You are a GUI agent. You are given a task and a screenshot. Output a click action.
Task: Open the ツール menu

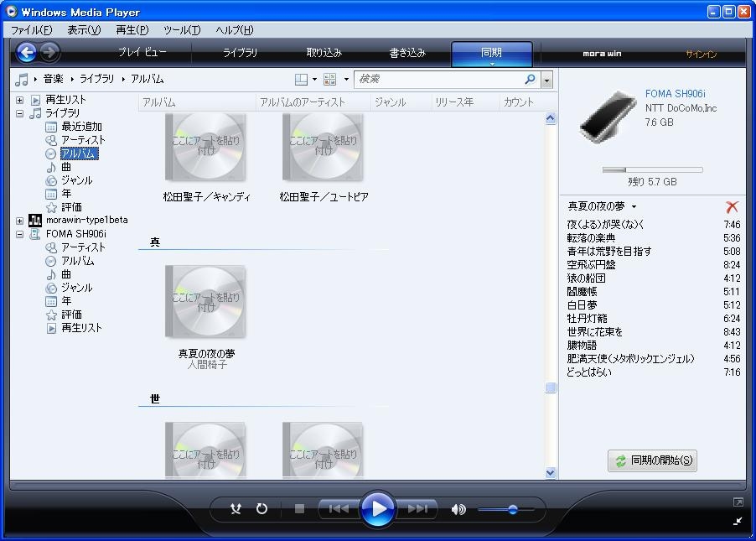tap(182, 30)
